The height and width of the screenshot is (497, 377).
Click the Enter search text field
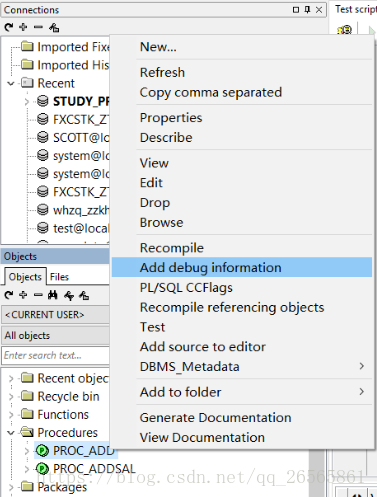tap(55, 355)
